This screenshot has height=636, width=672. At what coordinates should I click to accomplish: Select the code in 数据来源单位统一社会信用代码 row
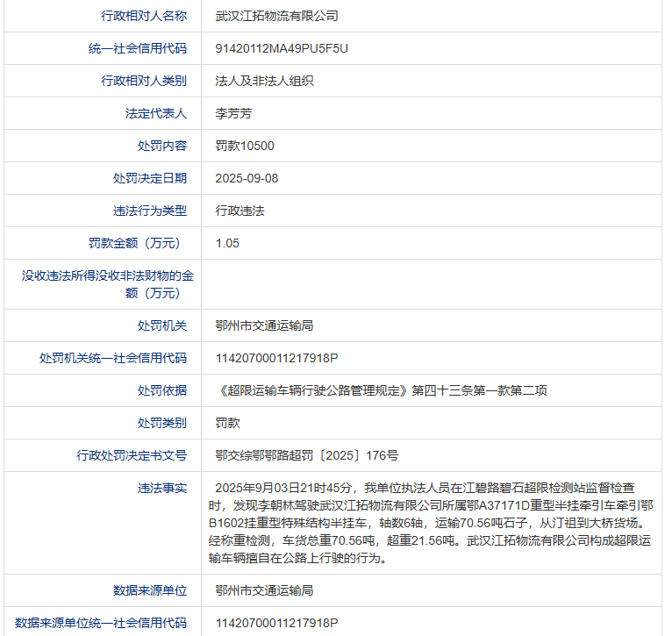click(276, 623)
